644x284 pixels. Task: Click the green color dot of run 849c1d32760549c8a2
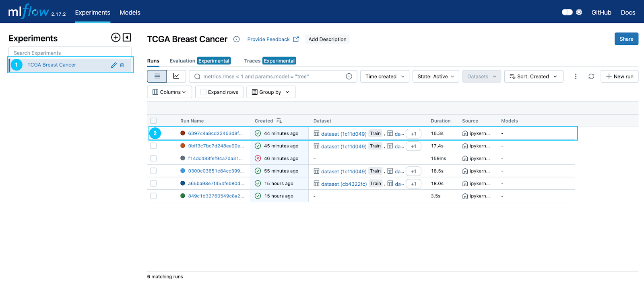pos(183,196)
